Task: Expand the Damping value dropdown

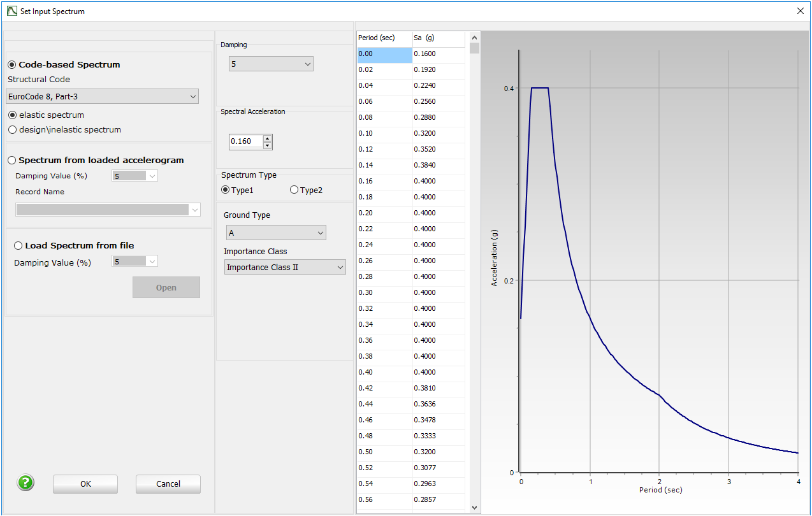Action: pos(271,64)
